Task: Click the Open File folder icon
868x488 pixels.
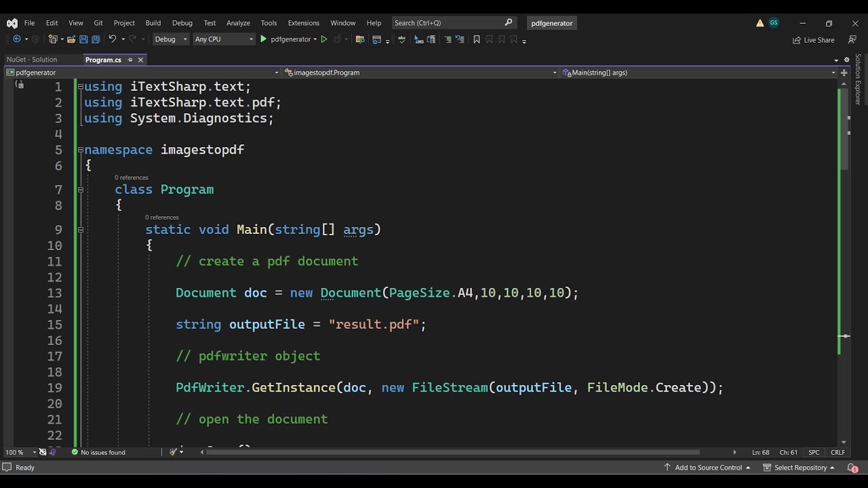Action: 71,39
